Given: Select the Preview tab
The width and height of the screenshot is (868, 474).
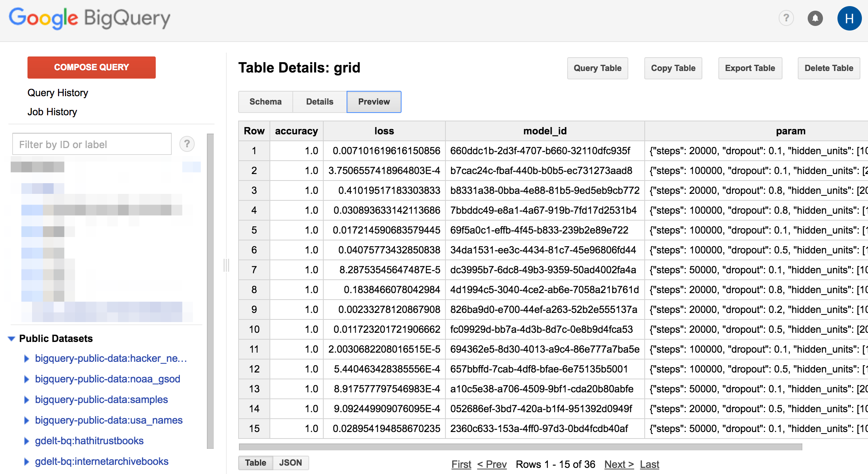Looking at the screenshot, I should point(374,102).
